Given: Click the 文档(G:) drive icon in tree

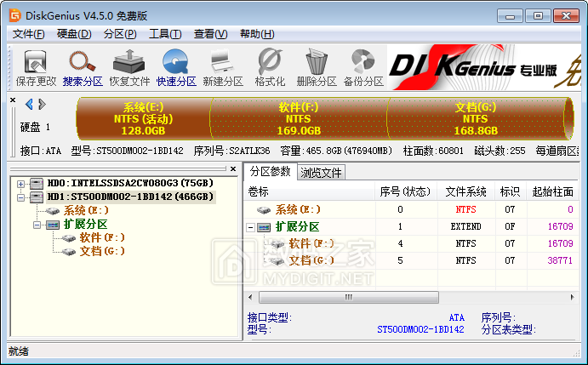Looking at the screenshot, I should (x=69, y=251).
